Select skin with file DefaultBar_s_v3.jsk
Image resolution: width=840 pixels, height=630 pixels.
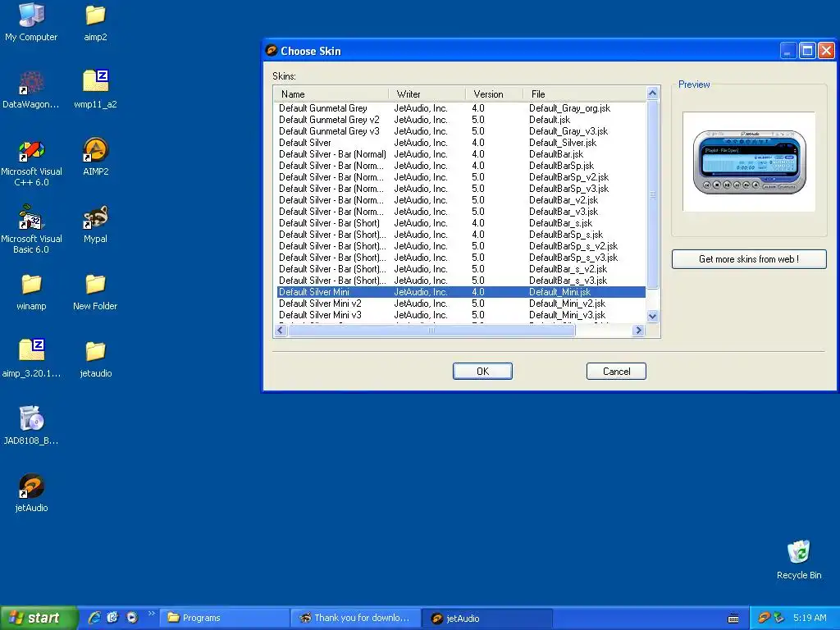tap(461, 281)
